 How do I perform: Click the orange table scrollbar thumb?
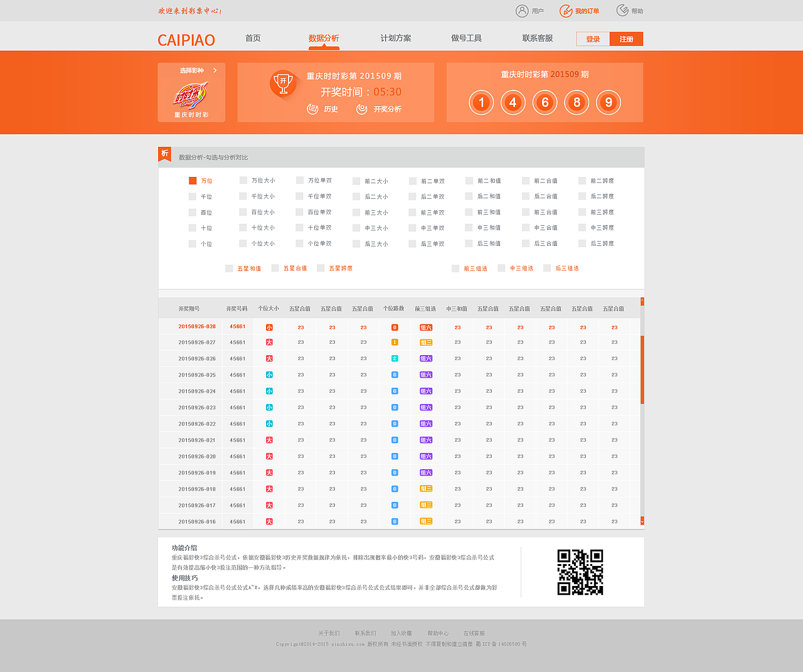pyautogui.click(x=642, y=370)
